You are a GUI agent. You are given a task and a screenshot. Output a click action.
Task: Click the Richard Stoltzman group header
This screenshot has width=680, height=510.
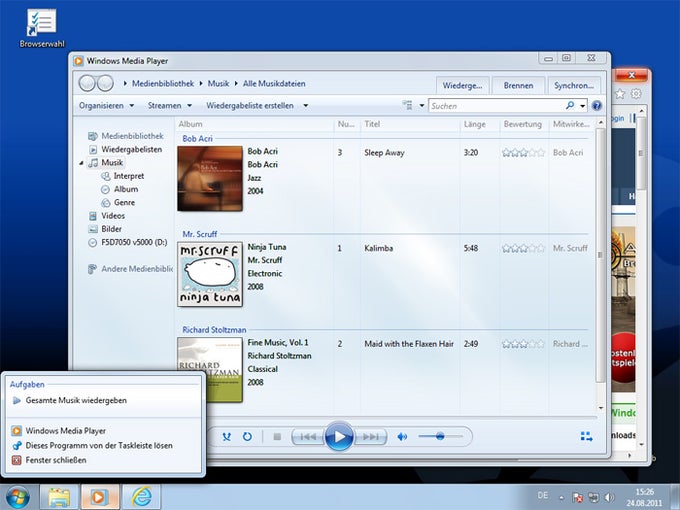[214, 330]
